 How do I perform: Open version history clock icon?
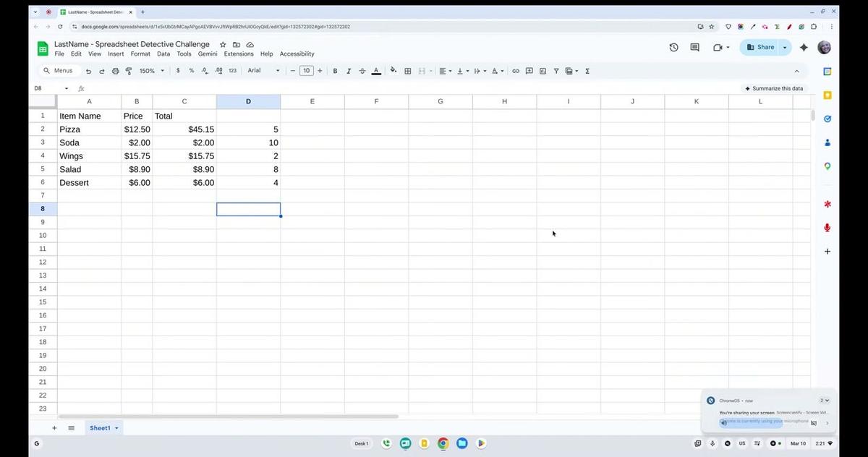[x=673, y=48]
